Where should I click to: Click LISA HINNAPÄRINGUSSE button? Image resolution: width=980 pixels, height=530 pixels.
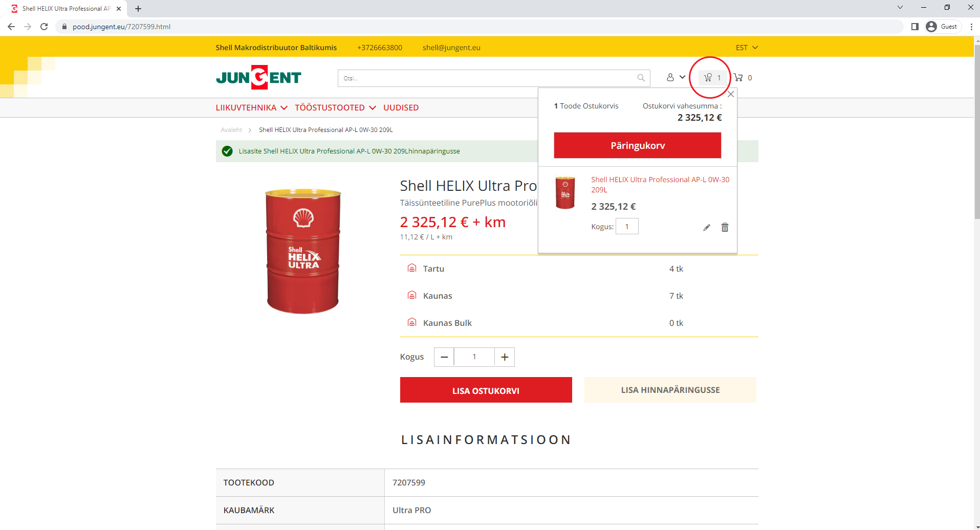[x=670, y=390]
